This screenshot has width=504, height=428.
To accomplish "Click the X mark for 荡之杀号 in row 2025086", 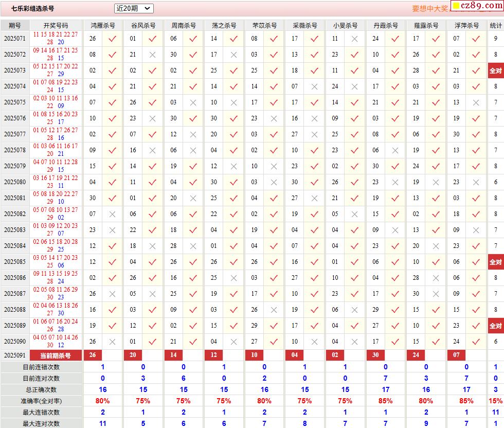I will pyautogui.click(x=233, y=278).
